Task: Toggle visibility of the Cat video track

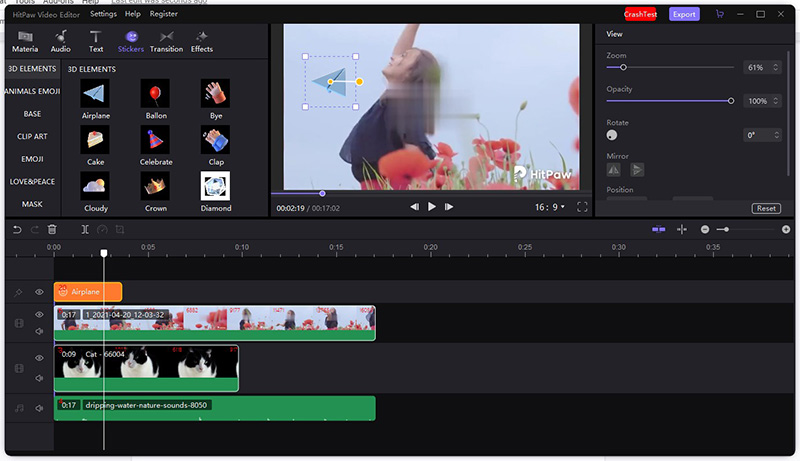Action: 40,357
